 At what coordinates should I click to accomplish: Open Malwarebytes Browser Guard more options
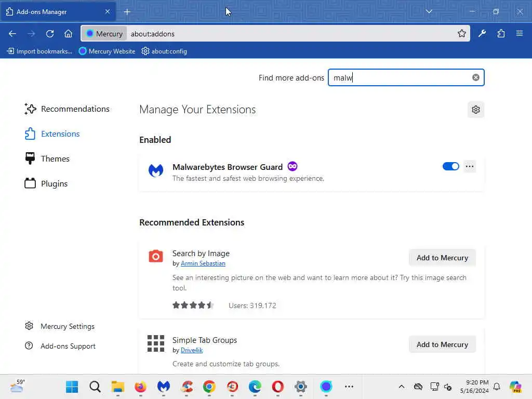click(x=469, y=166)
